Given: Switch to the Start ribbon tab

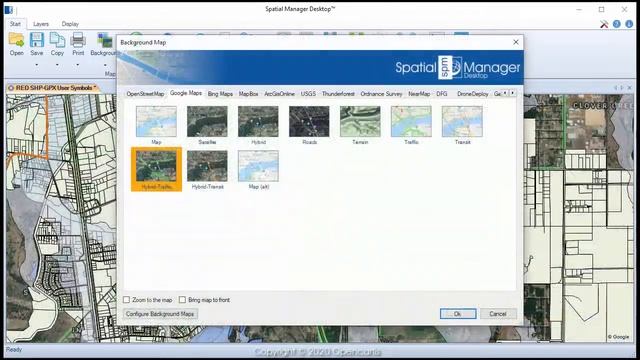Looking at the screenshot, I should [x=16, y=24].
